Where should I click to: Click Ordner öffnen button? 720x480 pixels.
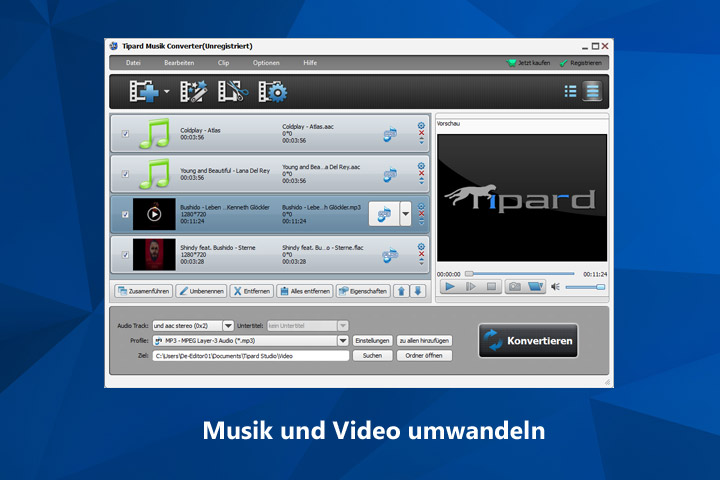(424, 356)
